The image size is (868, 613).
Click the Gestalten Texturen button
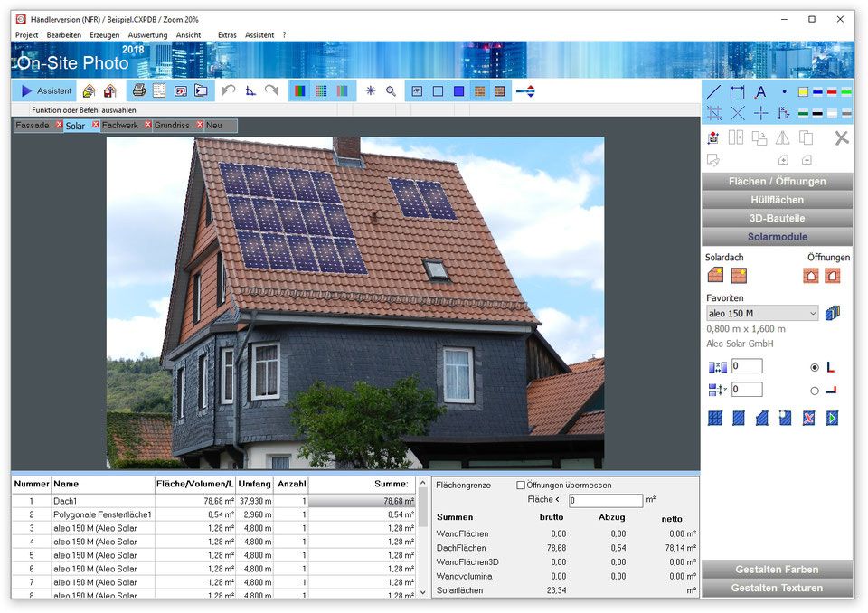point(776,588)
